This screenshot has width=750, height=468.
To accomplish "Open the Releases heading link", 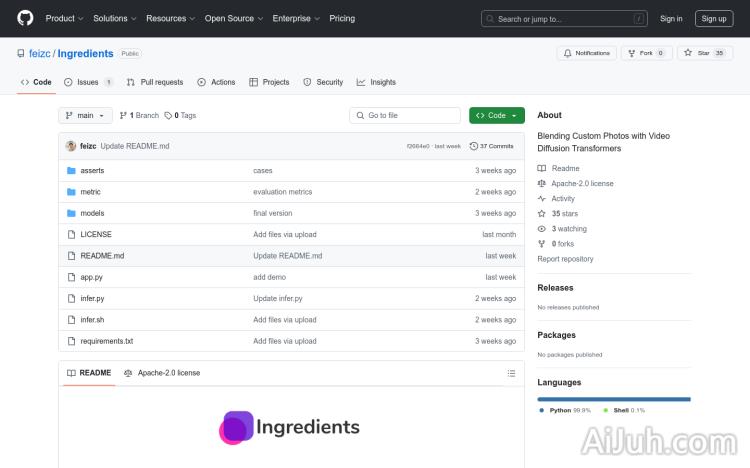I will click(555, 288).
